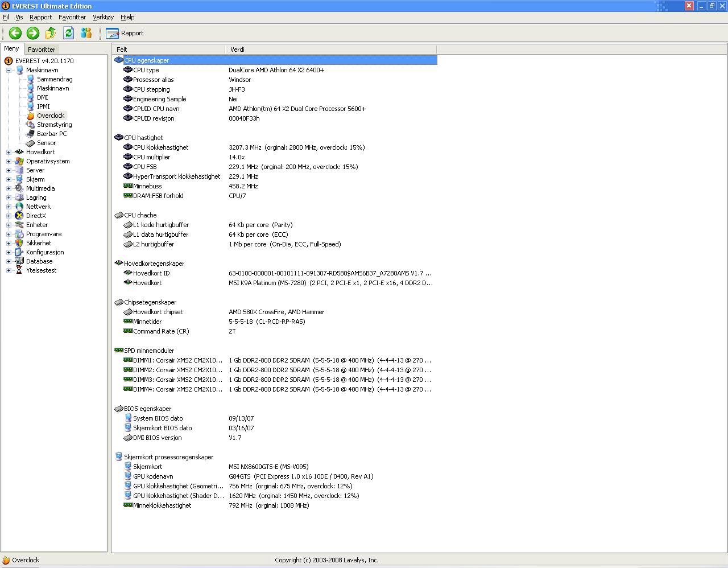Select IPMI in the tree

43,106
